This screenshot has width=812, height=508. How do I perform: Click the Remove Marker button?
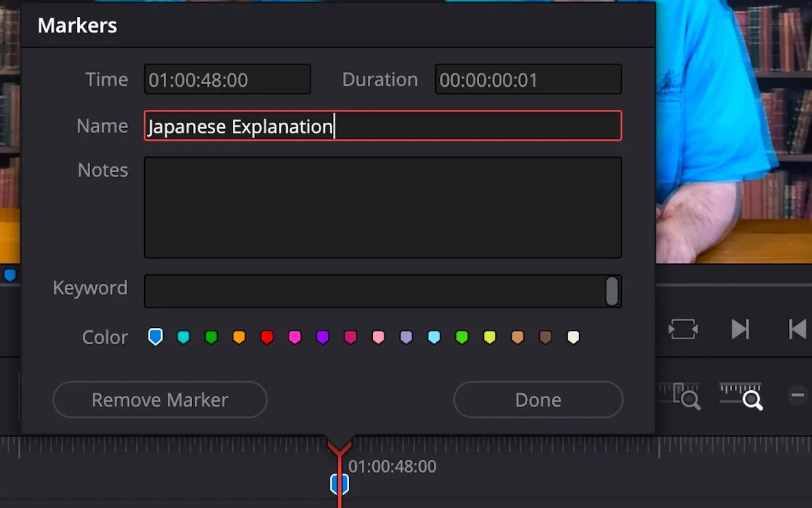[x=160, y=400]
